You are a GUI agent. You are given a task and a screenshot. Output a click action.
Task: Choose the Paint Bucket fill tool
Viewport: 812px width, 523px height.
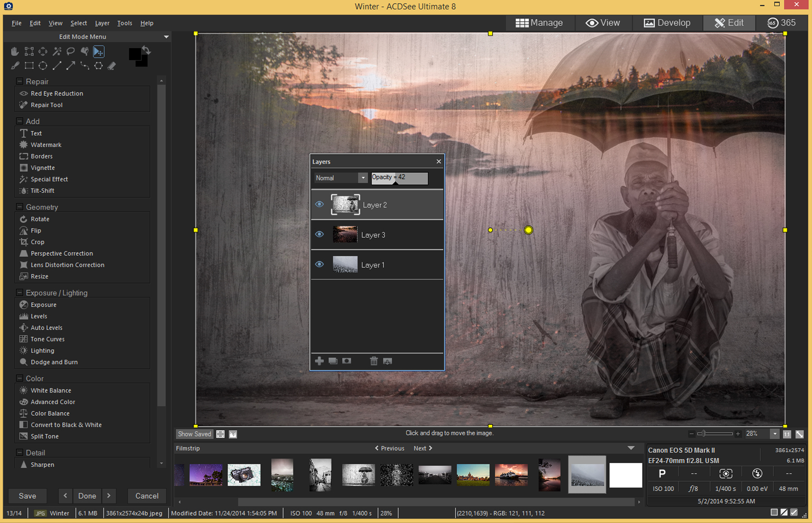tap(85, 51)
